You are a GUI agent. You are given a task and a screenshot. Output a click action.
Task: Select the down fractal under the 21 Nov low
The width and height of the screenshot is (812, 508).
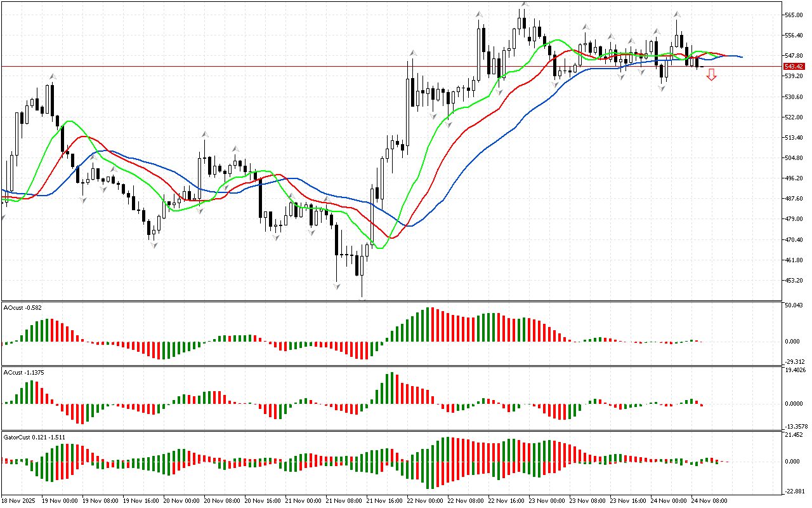tap(337, 286)
